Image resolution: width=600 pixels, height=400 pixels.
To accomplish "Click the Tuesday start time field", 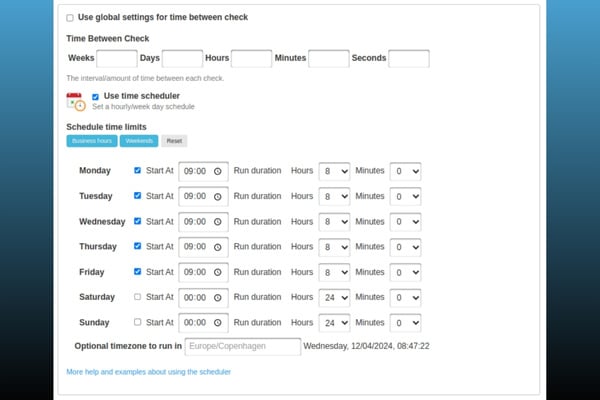I will tap(198, 196).
